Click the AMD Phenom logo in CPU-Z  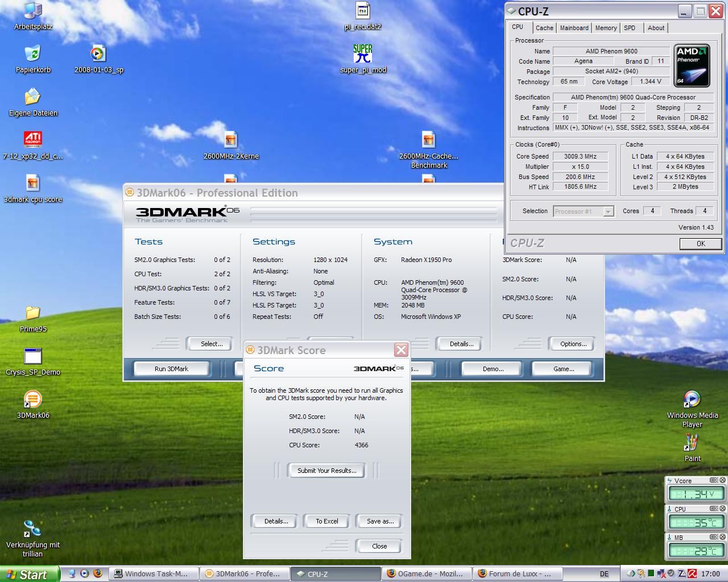692,65
